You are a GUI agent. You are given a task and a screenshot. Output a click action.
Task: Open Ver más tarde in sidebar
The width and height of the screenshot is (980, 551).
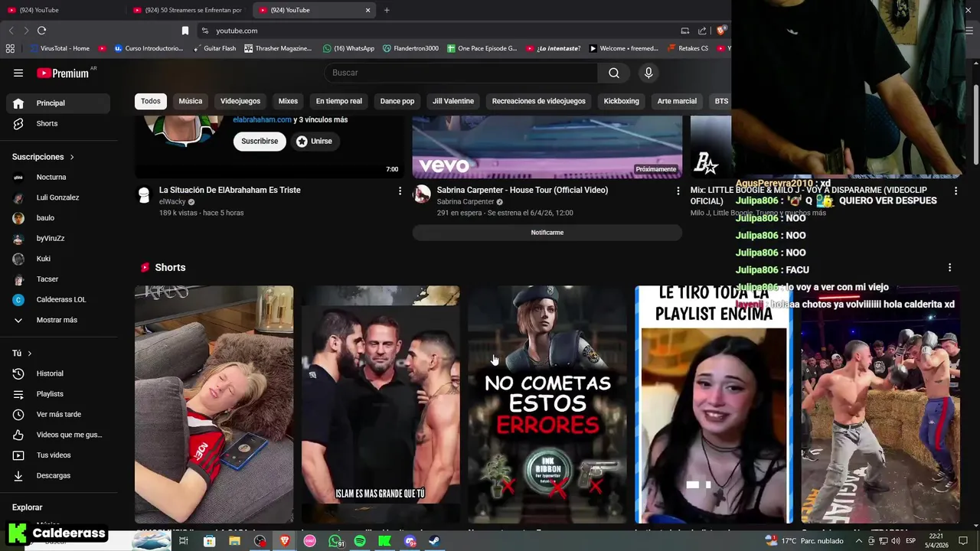pyautogui.click(x=57, y=414)
